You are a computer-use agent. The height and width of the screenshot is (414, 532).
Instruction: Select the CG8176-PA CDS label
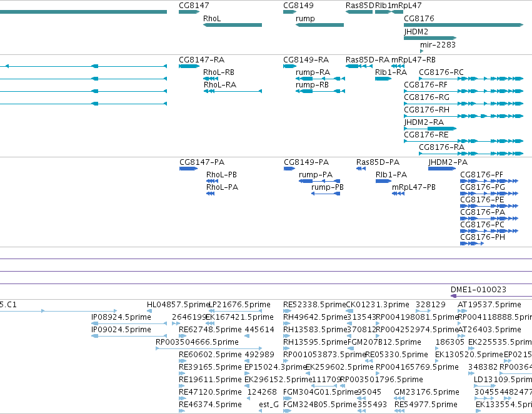483,212
